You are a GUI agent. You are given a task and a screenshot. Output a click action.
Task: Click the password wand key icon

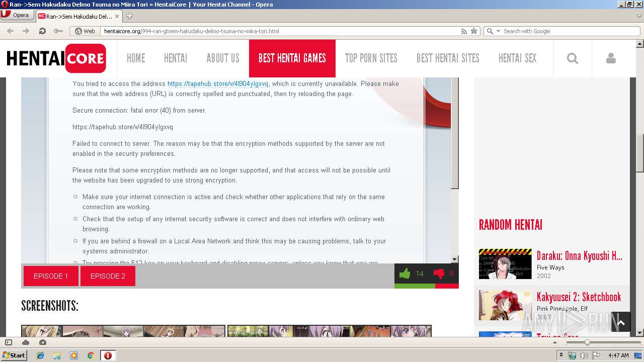pos(58,31)
